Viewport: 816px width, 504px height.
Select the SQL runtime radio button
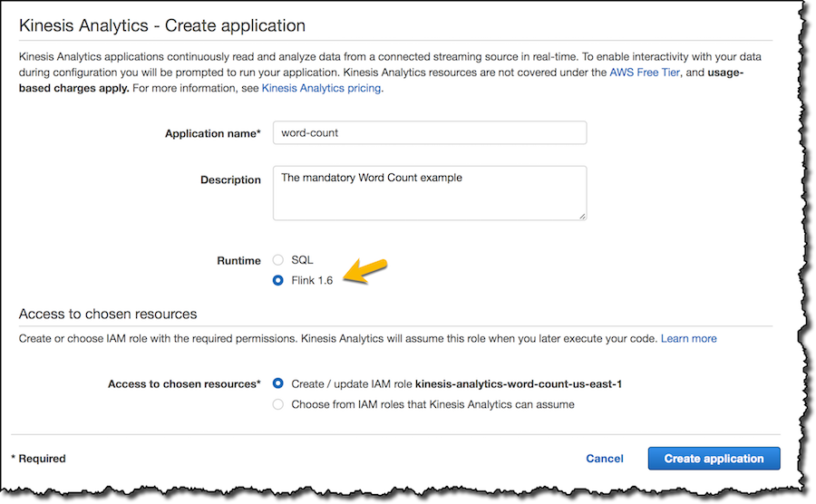coord(278,259)
